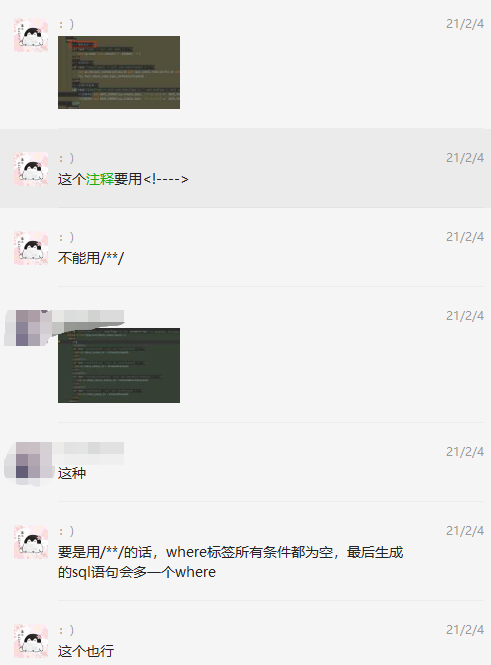Viewport: 491px width, 665px height.
Task: Click sender name ": )" above "这个也行"
Action: pyautogui.click(x=66, y=630)
